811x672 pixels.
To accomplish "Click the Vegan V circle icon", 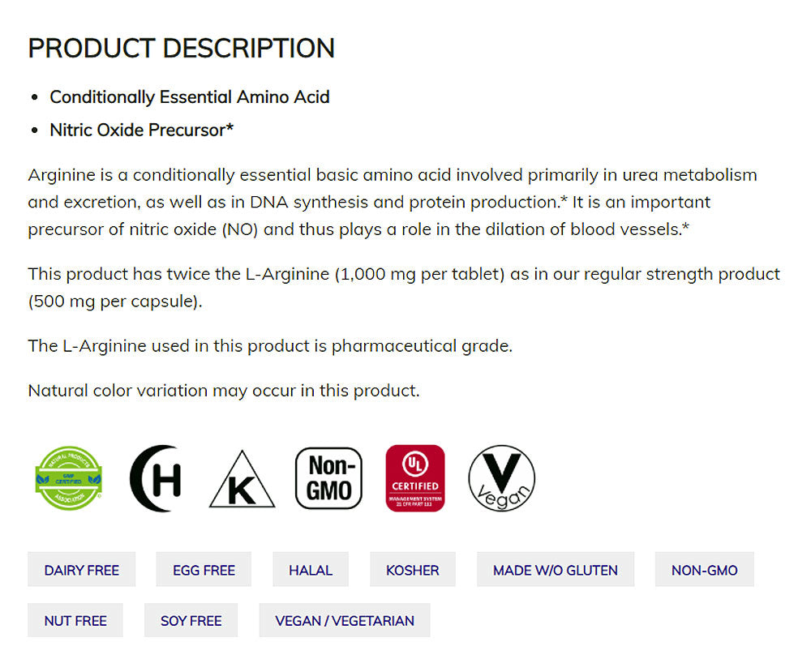I will pos(501,478).
